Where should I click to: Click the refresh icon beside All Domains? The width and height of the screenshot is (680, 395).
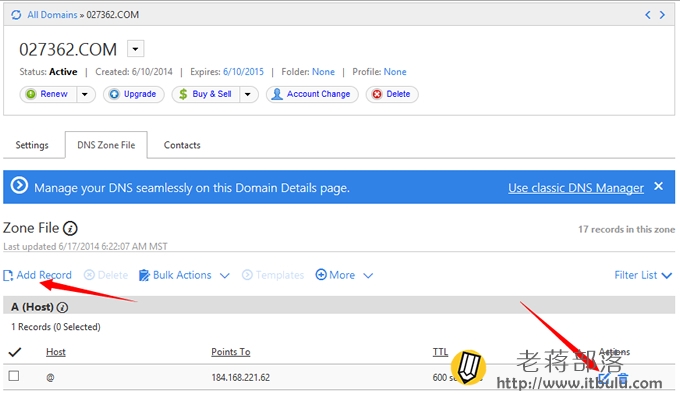[16, 15]
